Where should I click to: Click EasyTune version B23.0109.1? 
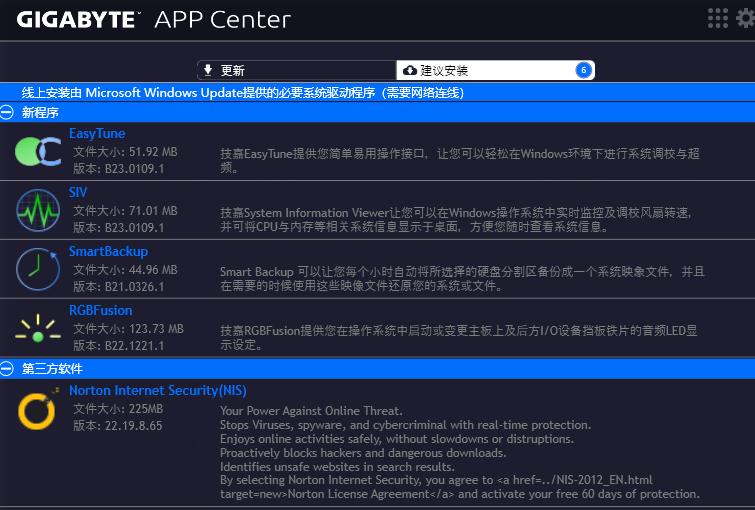(x=118, y=169)
